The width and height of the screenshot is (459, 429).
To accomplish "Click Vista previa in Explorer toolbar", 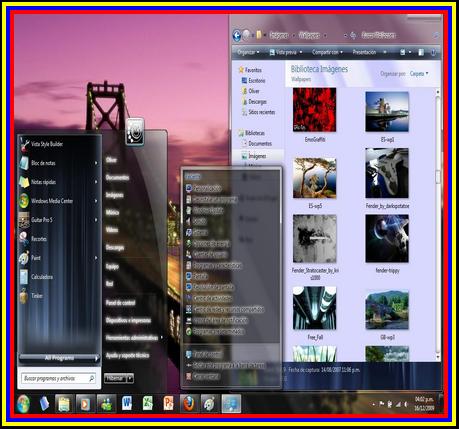I will (285, 52).
